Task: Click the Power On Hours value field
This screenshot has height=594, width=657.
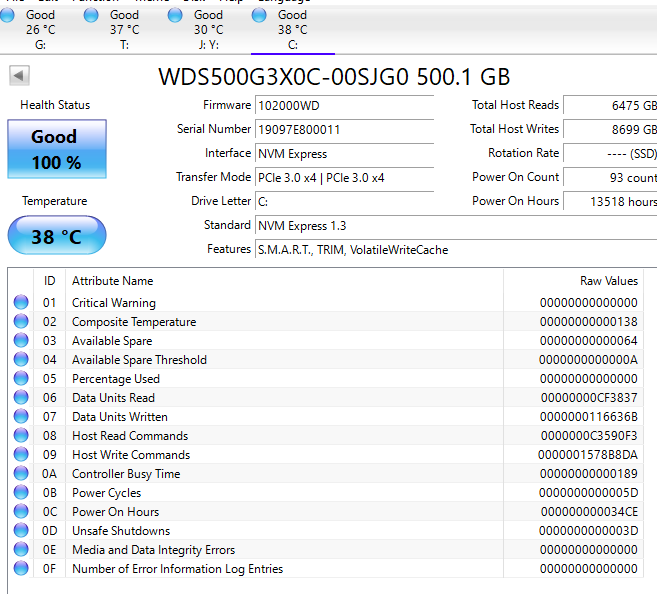Action: tap(610, 201)
